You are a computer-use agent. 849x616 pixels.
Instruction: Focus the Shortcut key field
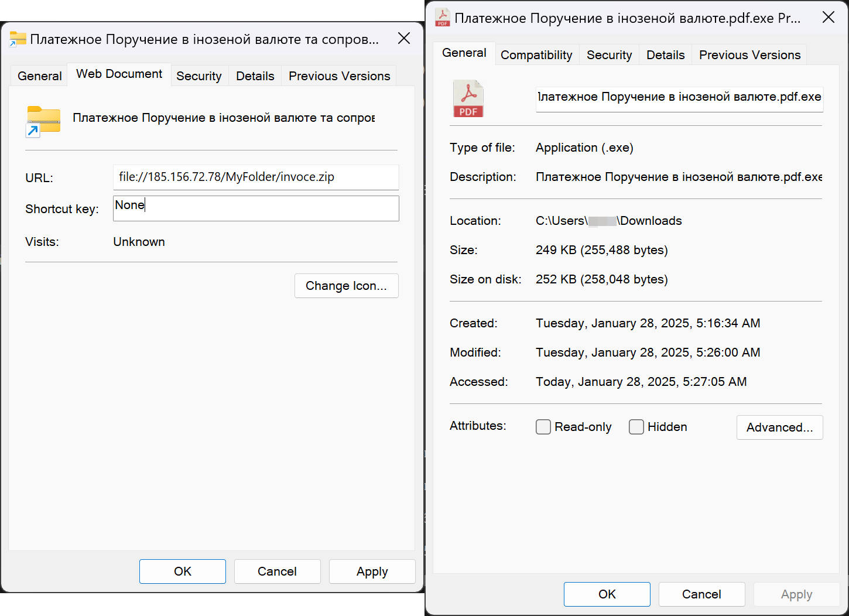[x=256, y=208]
